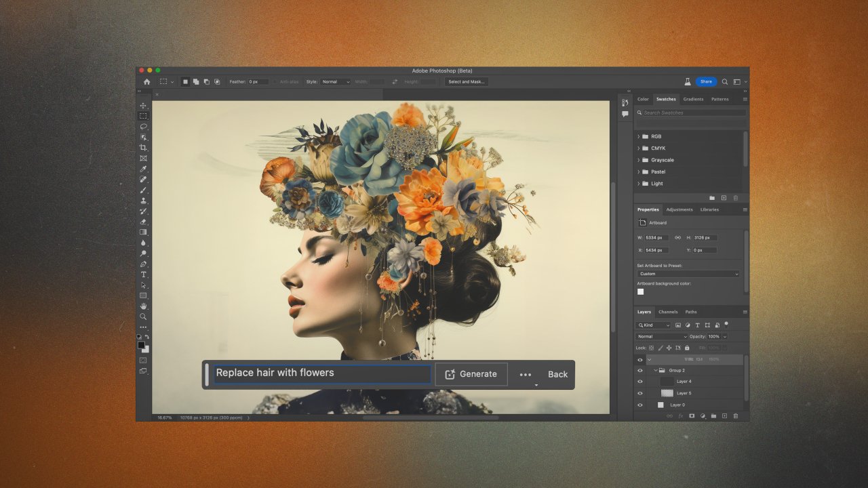Toggle visibility of Layer 0
868x488 pixels.
pyautogui.click(x=640, y=405)
